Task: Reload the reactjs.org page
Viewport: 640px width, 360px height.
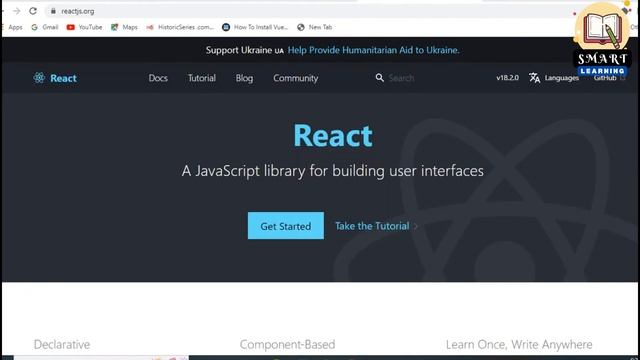Action: (33, 11)
